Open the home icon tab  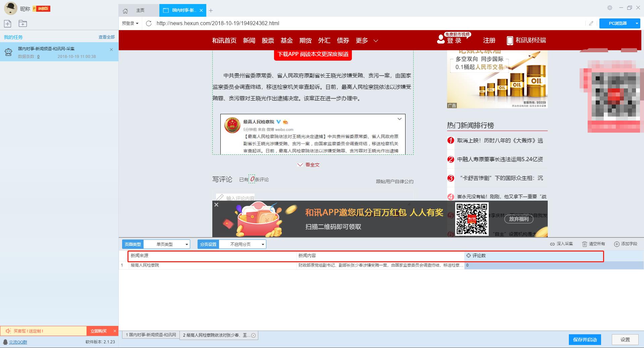[x=125, y=11]
